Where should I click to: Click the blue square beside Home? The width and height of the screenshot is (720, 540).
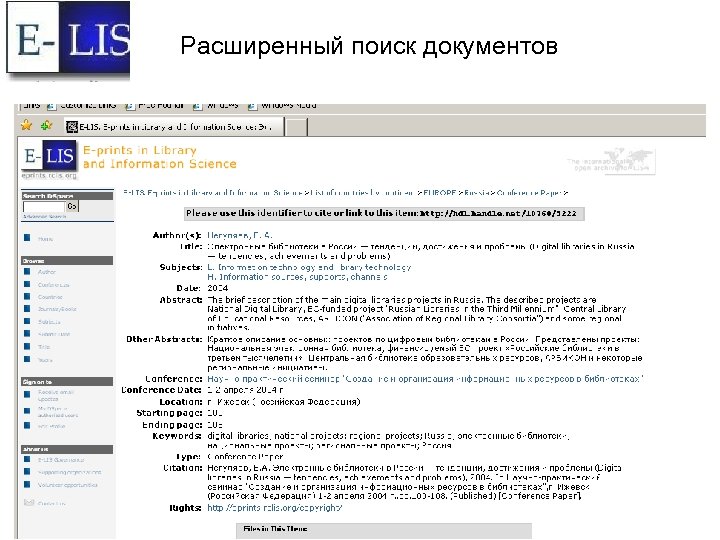(x=27, y=238)
